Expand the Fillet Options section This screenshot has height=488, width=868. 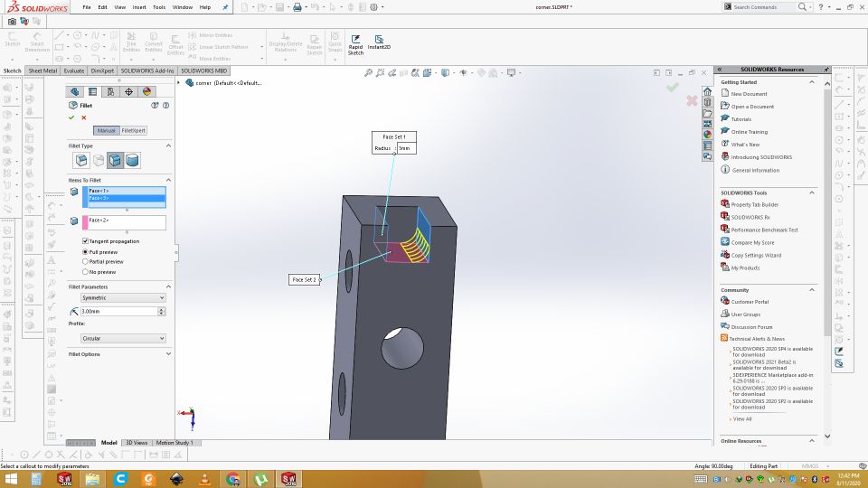click(x=168, y=354)
